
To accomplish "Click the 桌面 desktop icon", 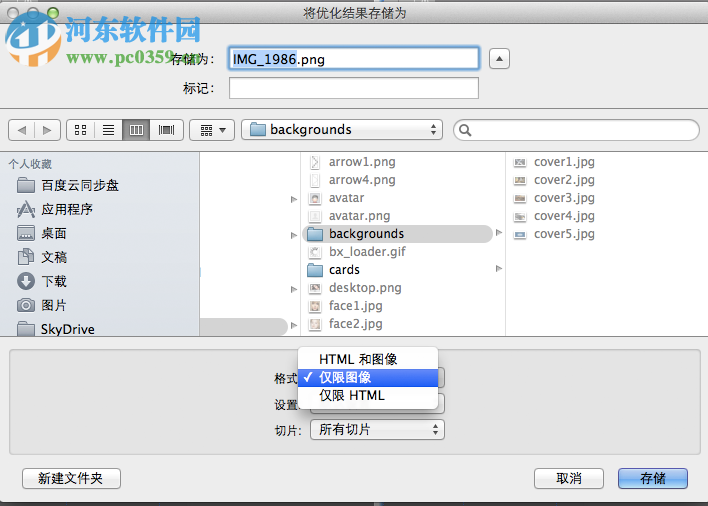I will pos(26,233).
